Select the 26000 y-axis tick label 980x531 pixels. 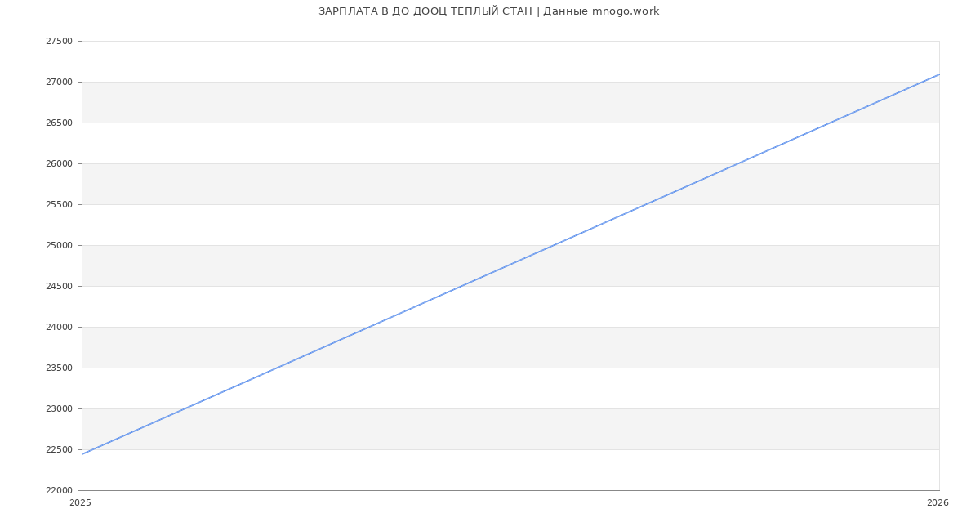59,164
